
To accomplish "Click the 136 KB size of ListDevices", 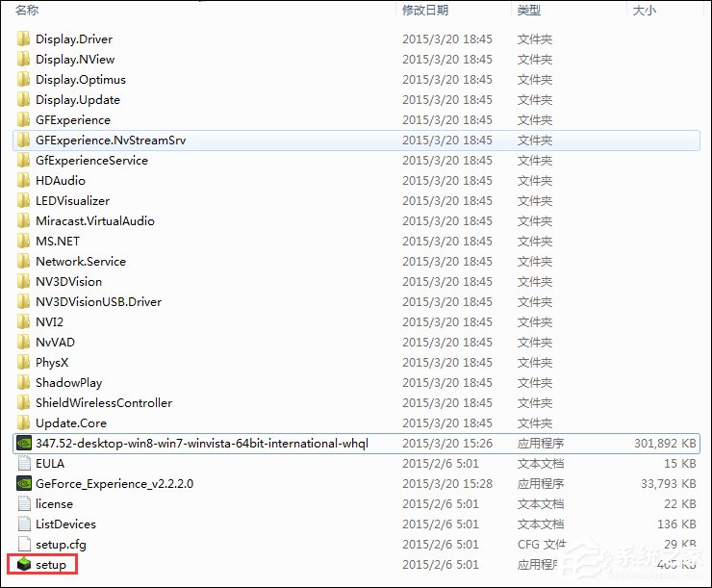I will pos(676,524).
